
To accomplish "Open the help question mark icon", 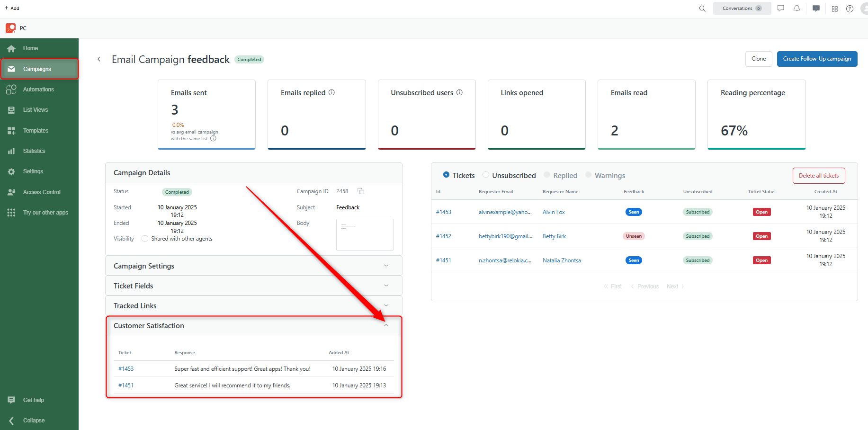I will (850, 9).
